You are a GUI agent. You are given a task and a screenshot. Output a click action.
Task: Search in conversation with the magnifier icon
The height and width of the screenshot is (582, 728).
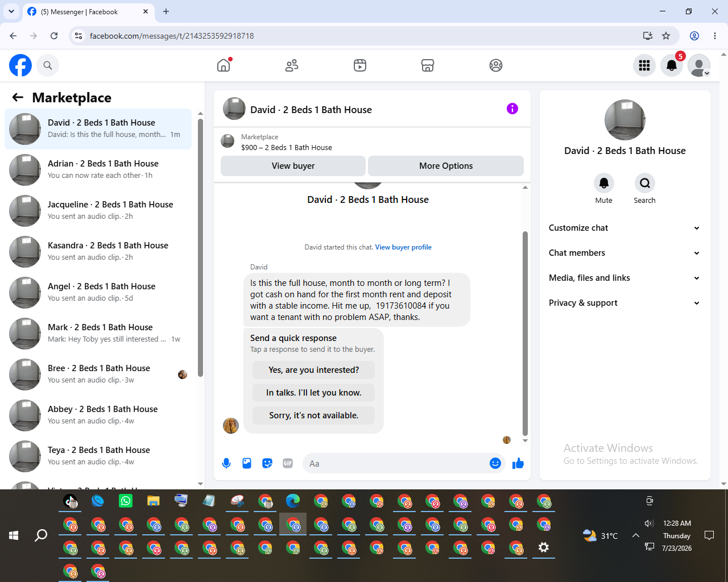[645, 183]
